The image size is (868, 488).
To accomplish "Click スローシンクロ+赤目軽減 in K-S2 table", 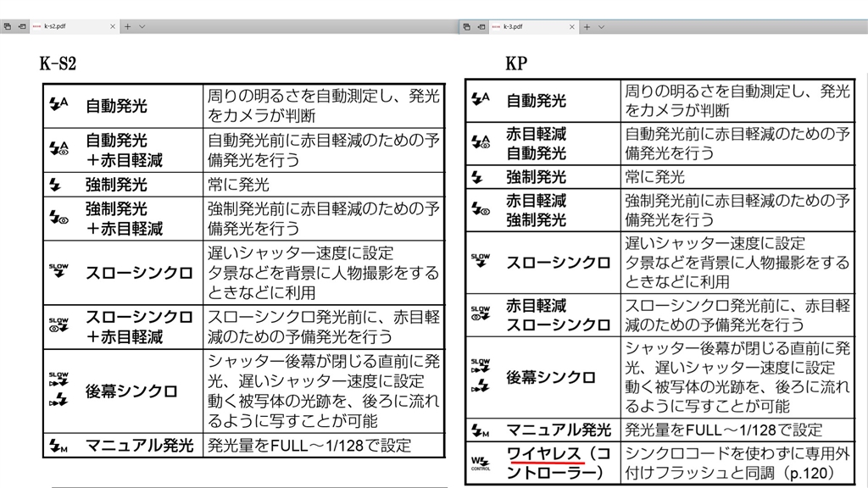I will (139, 326).
